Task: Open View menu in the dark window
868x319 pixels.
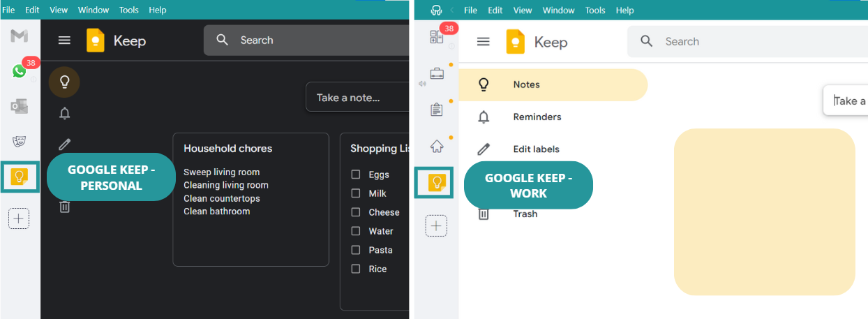Action: tap(59, 10)
